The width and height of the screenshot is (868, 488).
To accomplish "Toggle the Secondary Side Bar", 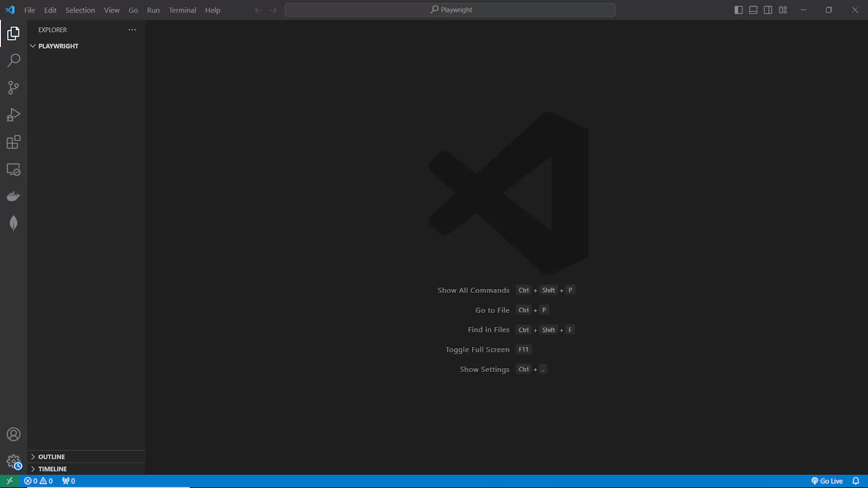I will [768, 10].
